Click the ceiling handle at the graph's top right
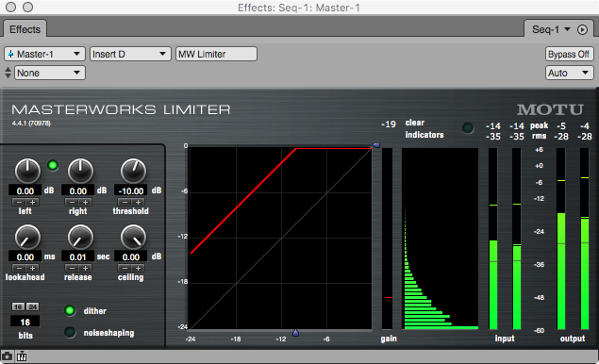 [376, 145]
